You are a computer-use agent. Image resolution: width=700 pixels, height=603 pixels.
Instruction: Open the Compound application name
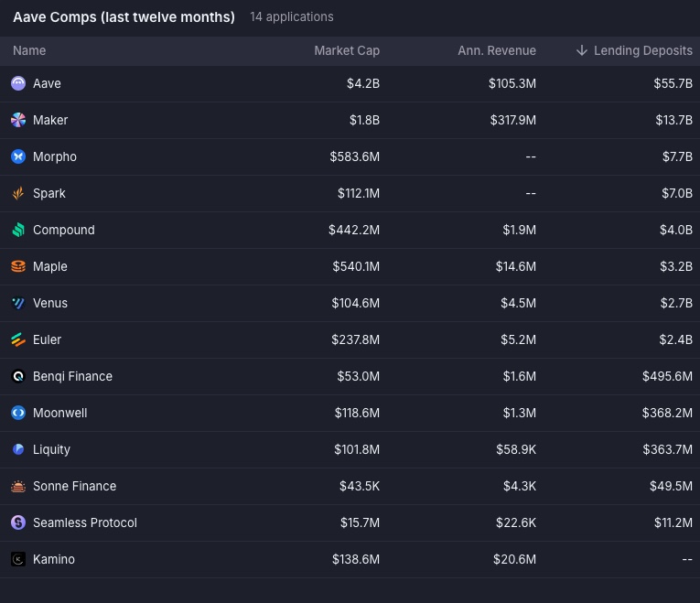point(64,230)
